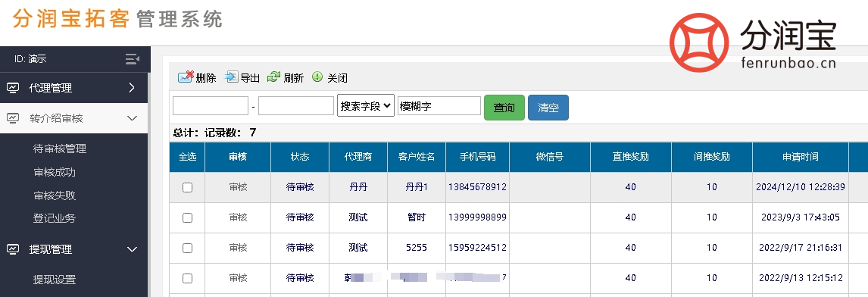Click 导出 toolbar text
Viewport: 868px width, 297px height.
(250, 78)
